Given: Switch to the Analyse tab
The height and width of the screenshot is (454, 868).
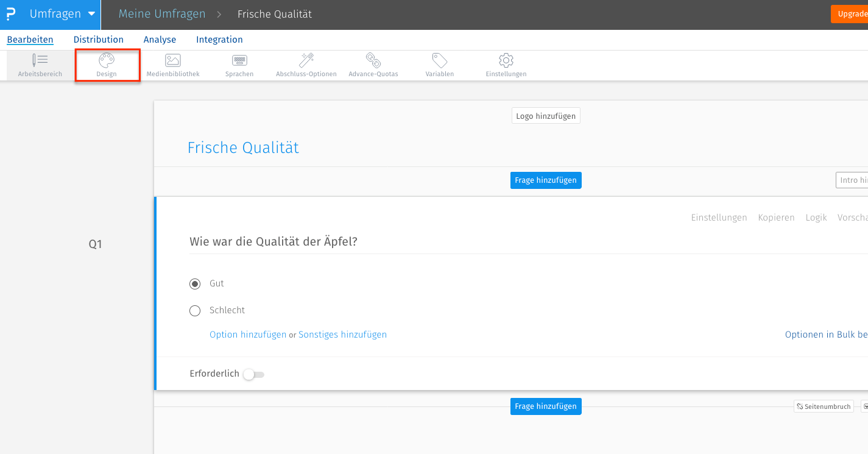Looking at the screenshot, I should [160, 39].
